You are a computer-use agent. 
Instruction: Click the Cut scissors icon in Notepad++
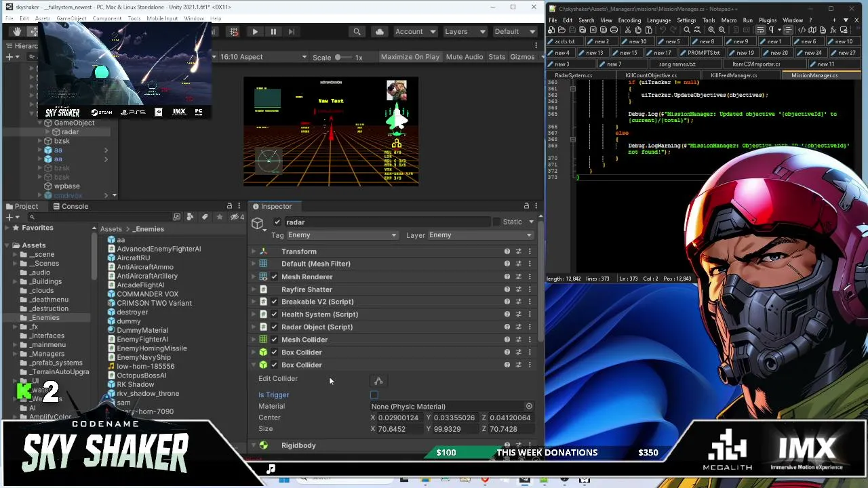628,30
